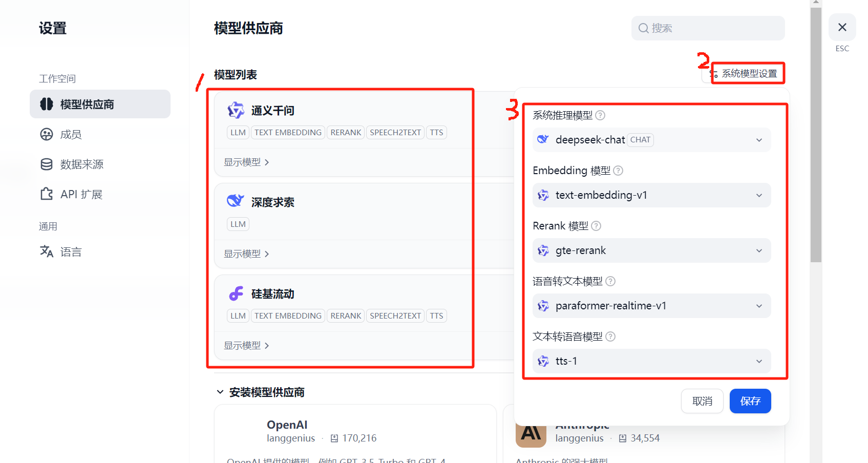Click SPEECH2TEXT tag under 通义千问
The image size is (868, 463).
395,132
